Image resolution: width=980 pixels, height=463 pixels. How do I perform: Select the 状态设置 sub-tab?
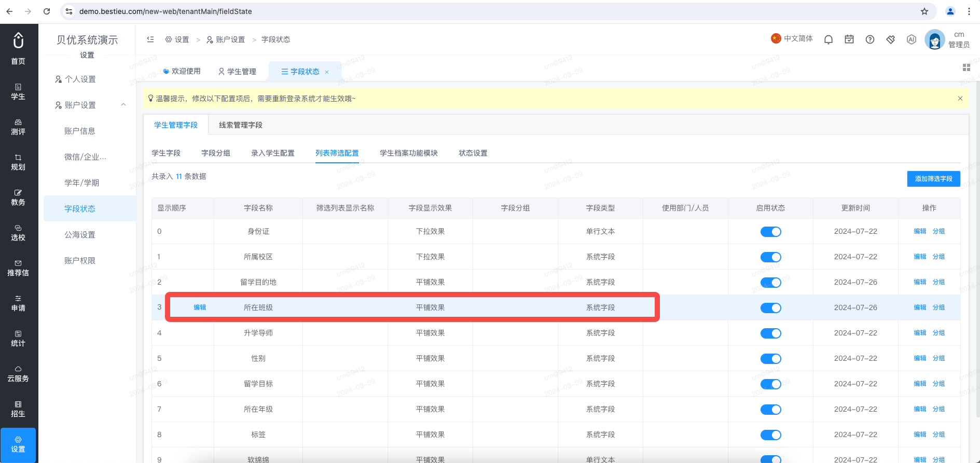click(x=473, y=153)
